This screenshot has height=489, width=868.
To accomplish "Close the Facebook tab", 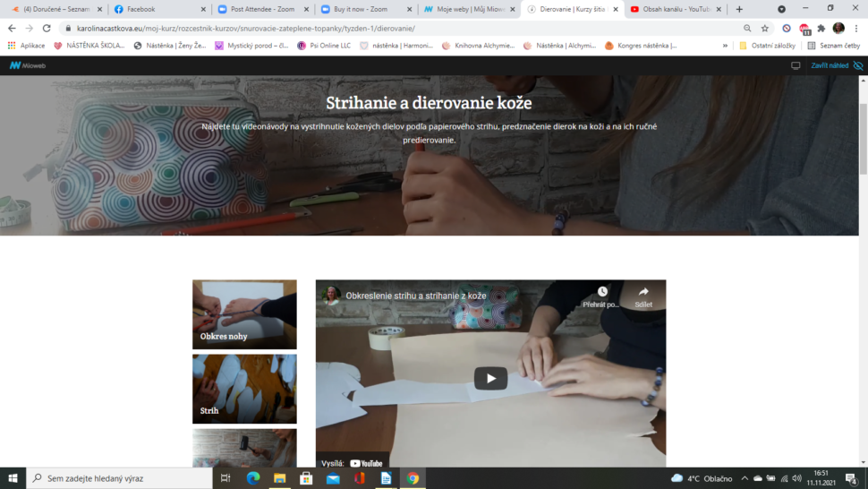I will click(x=203, y=9).
